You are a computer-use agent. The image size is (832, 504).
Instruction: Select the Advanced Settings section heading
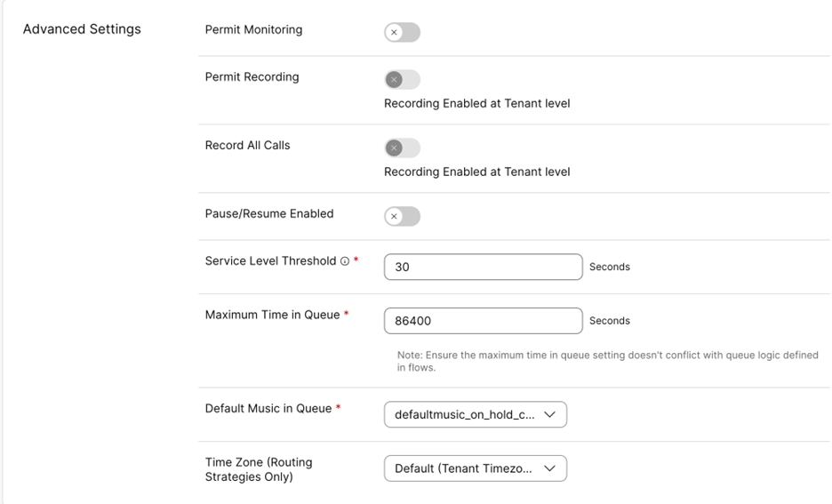(x=82, y=29)
